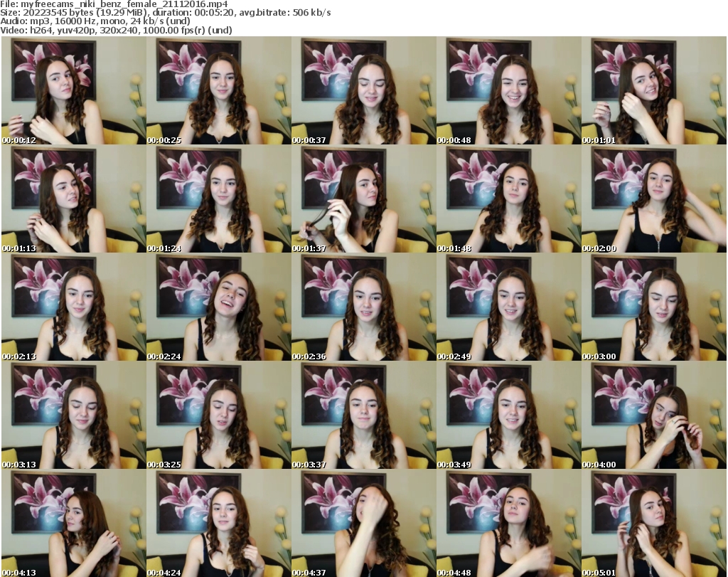Select the thumbnail stamped 00:04:13
Viewport: 728px width, 577px height.
[x=74, y=523]
